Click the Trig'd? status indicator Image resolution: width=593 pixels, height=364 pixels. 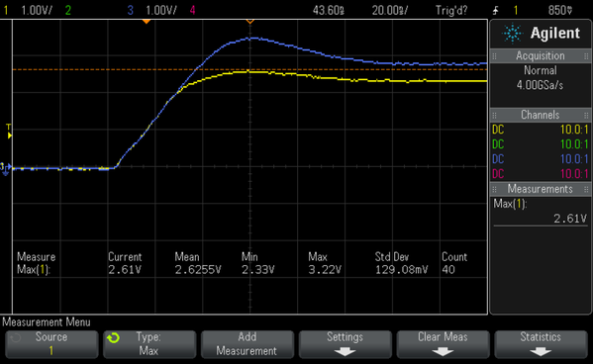coord(451,10)
